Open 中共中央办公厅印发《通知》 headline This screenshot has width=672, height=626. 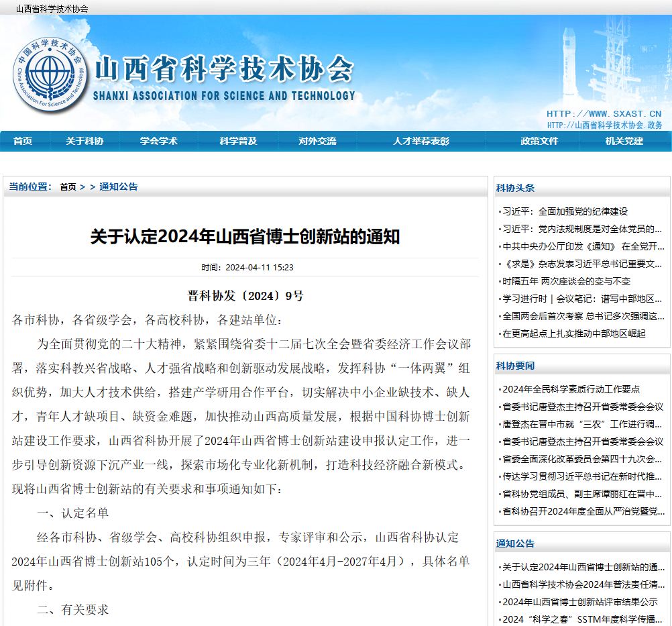point(583,246)
